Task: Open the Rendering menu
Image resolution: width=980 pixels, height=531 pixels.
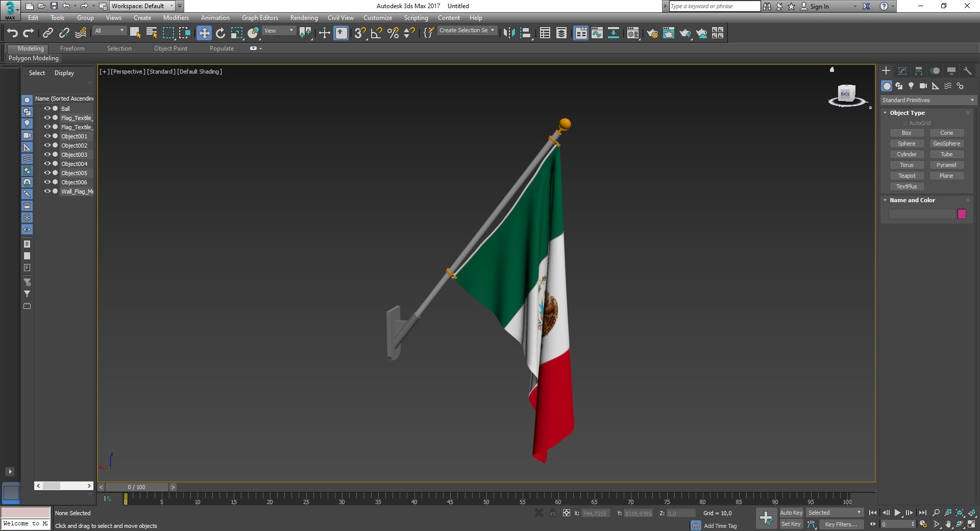Action: pos(304,18)
